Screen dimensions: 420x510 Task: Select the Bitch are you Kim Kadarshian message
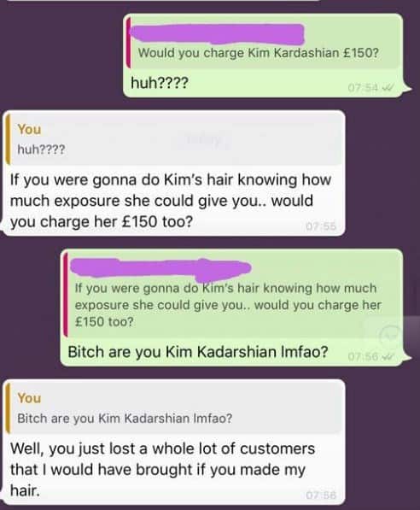click(x=198, y=352)
